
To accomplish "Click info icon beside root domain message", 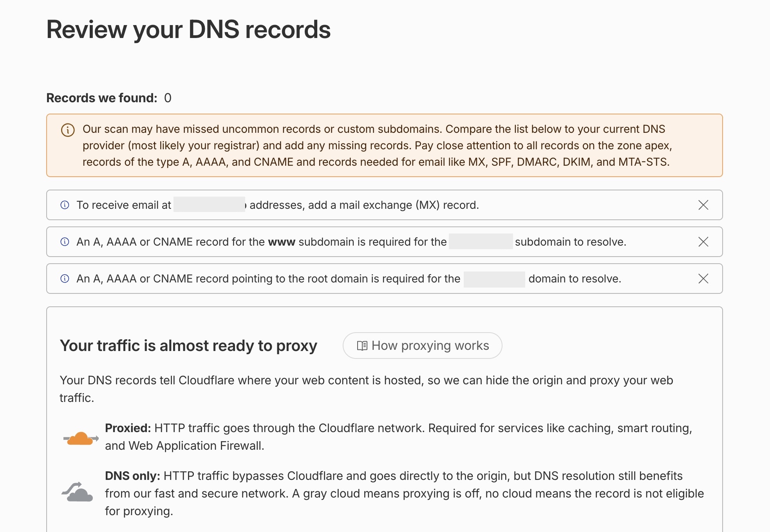I will [x=65, y=279].
